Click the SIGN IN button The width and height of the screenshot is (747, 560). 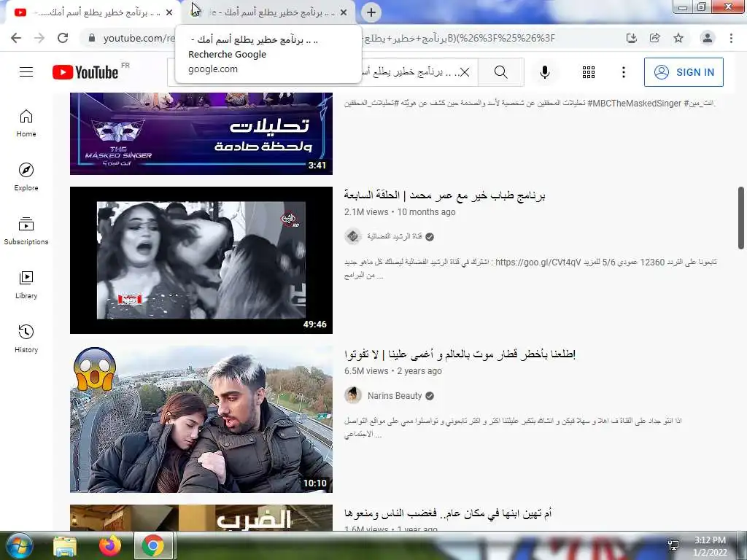tap(684, 72)
